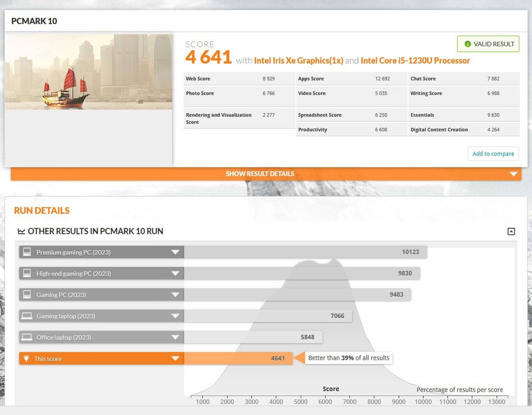Open Premium gaming PC (2023) dropdown arrow
Image resolution: width=532 pixels, height=415 pixels.
coord(175,252)
